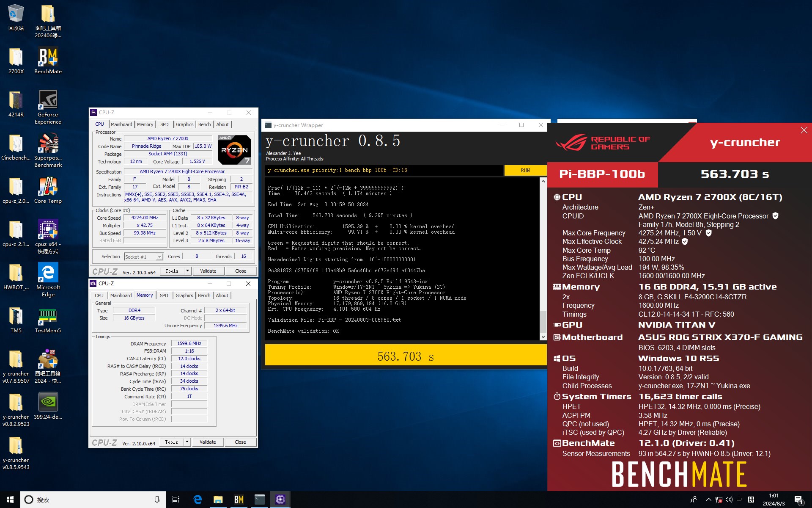This screenshot has width=812, height=508.
Task: Click Tools button in lower CPU-Z
Action: 171,442
